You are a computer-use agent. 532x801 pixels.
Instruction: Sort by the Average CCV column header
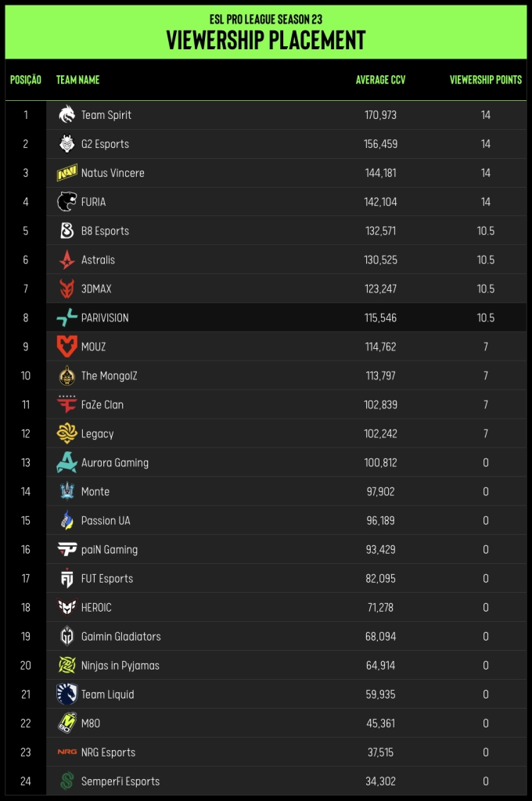[x=380, y=80]
